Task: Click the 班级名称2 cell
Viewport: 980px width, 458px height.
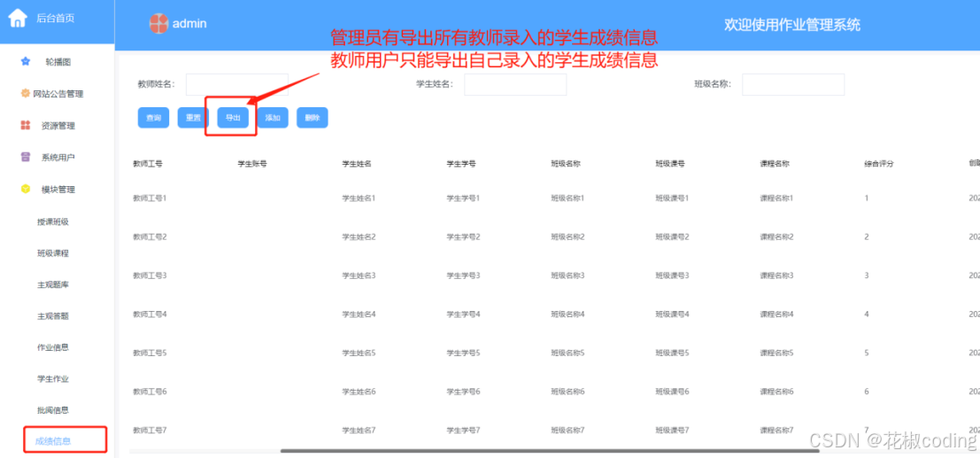Action: click(567, 237)
